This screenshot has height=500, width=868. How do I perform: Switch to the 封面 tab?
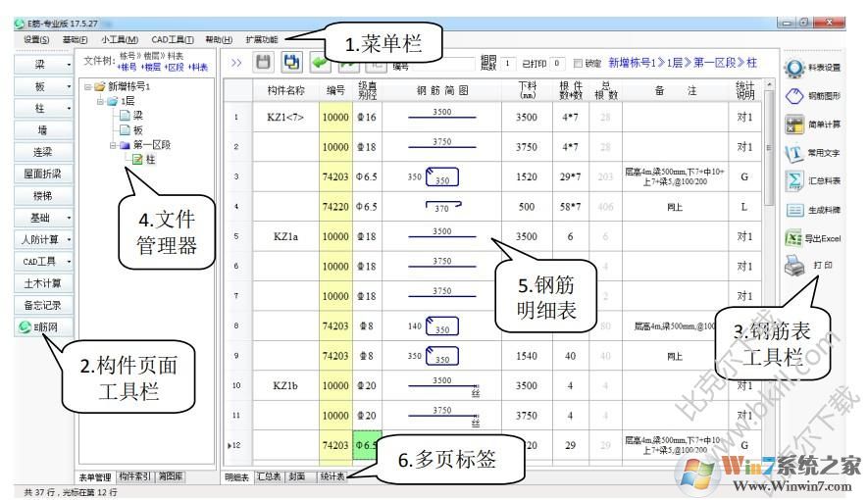tap(297, 476)
